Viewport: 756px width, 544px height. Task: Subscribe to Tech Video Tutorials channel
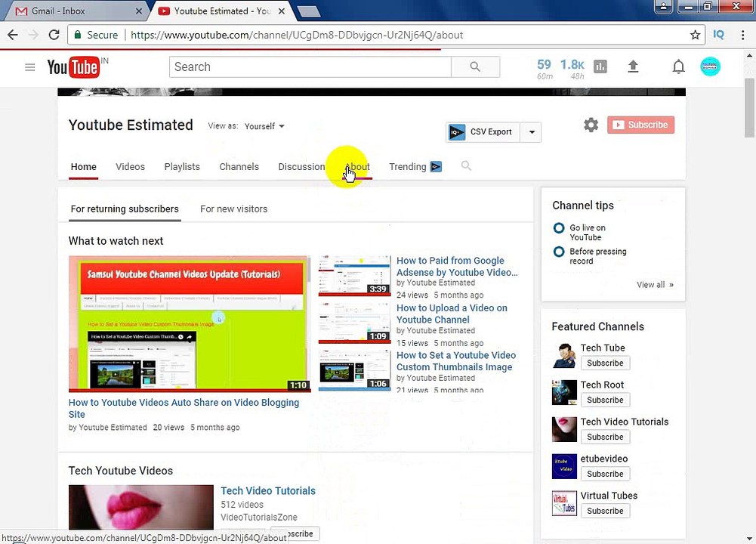click(605, 437)
